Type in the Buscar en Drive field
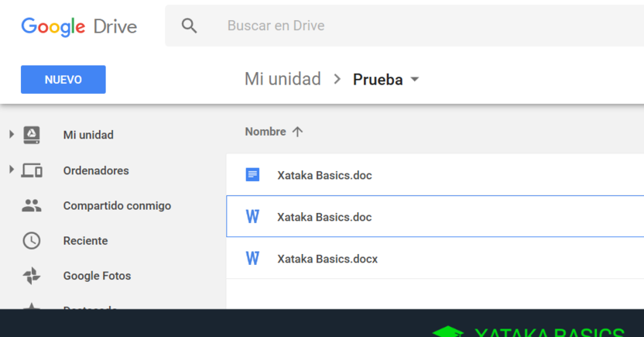The image size is (644, 337). click(x=387, y=26)
